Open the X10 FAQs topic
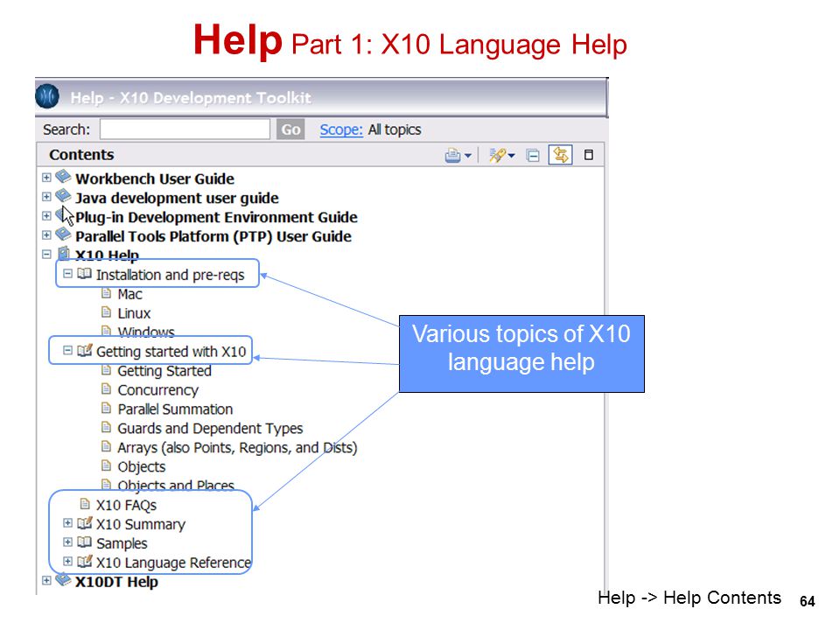 tap(126, 506)
